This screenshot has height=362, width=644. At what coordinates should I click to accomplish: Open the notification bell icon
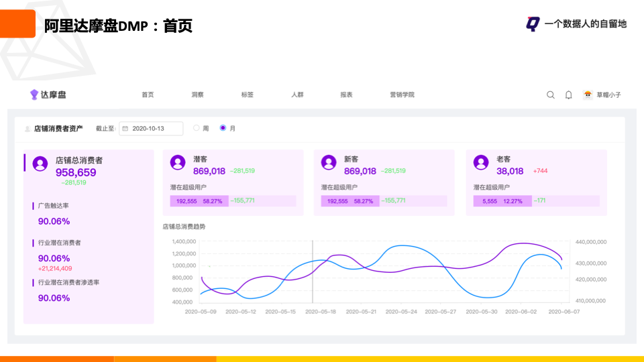tap(568, 95)
